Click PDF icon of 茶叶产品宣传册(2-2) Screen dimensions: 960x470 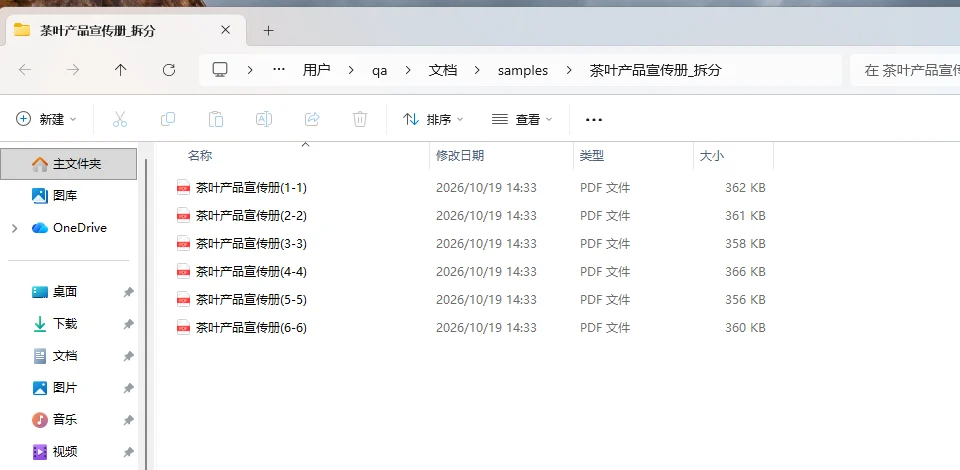point(183,215)
